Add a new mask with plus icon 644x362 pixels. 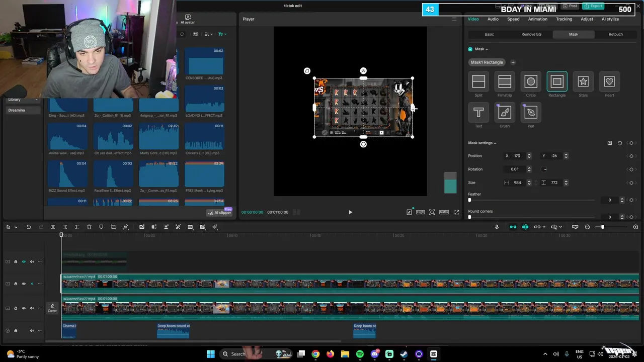point(513,62)
